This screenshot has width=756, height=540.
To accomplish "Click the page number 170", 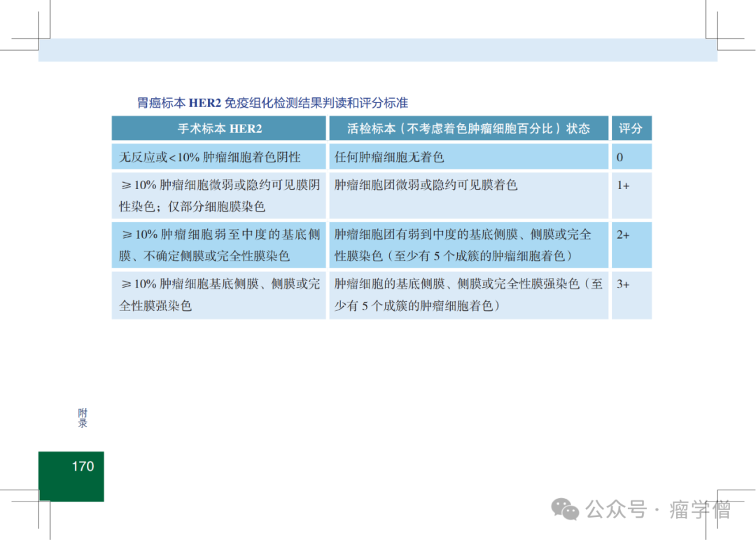I will coord(83,466).
